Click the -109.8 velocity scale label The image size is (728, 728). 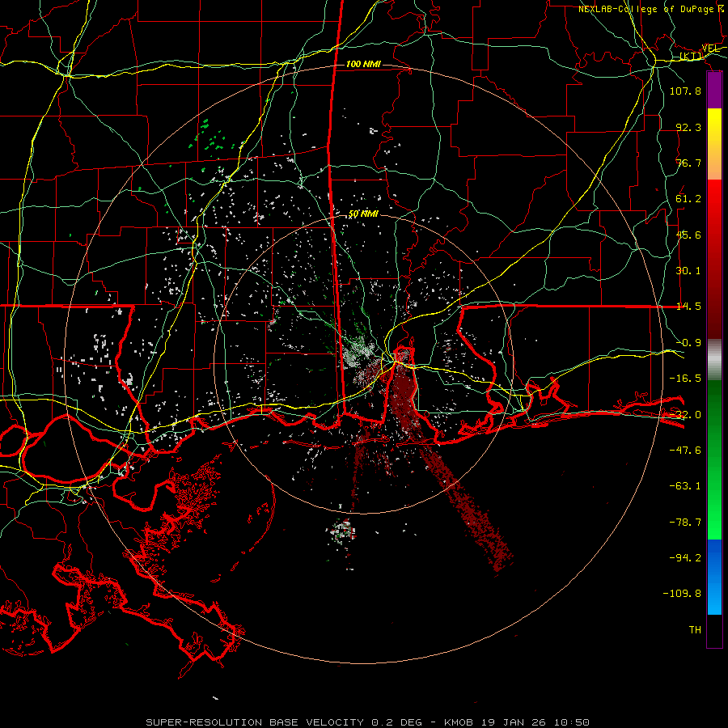pos(682,594)
